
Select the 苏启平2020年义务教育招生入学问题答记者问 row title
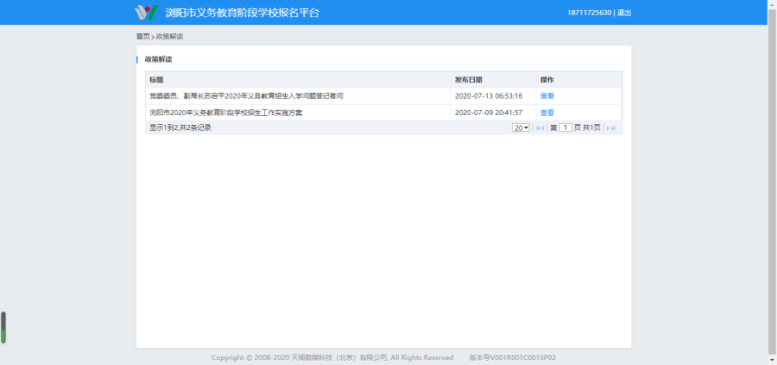(246, 96)
